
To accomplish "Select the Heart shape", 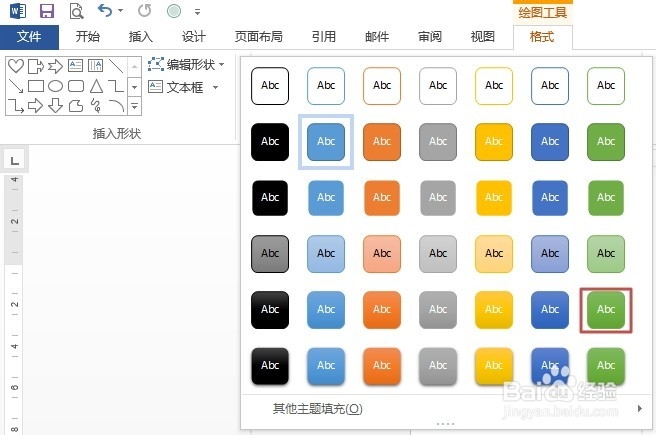I will click(16, 66).
